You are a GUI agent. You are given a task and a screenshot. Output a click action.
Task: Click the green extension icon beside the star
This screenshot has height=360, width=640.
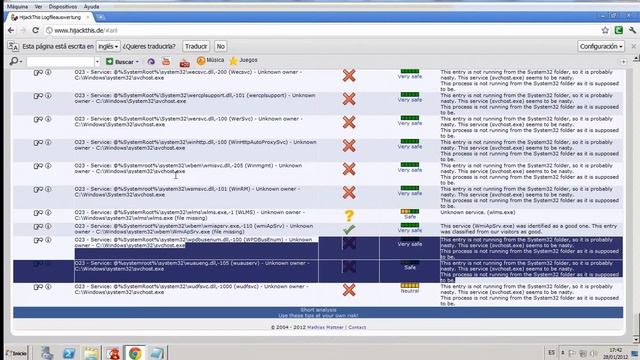[x=619, y=30]
